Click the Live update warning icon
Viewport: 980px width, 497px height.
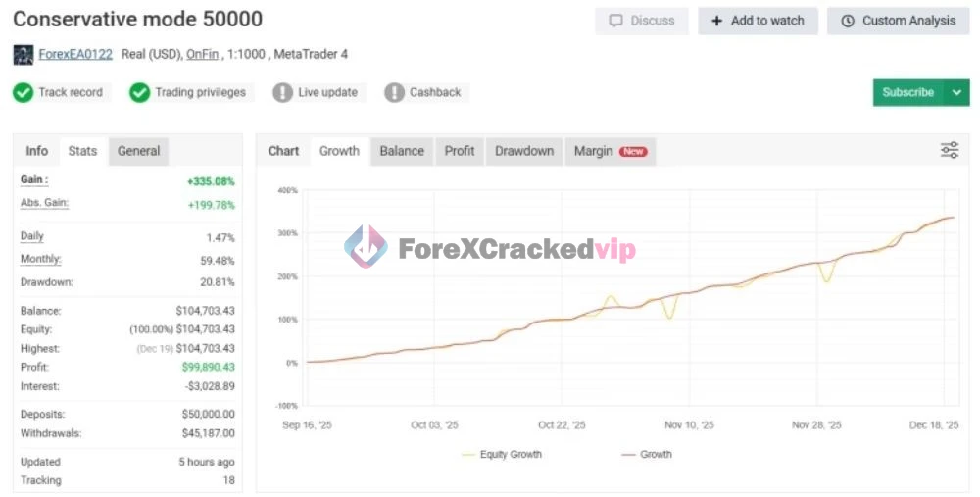click(283, 93)
